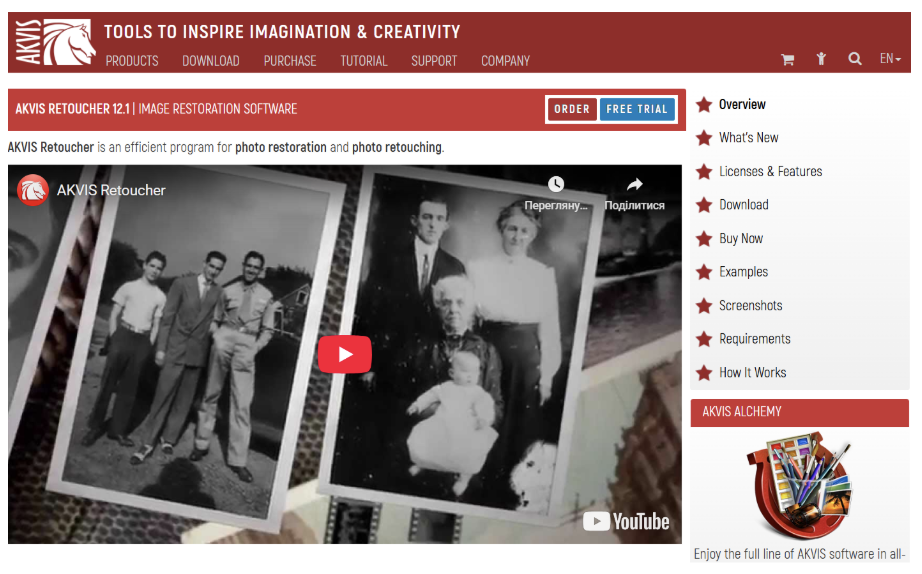Open the SUPPORT menu
This screenshot has width=922, height=574.
pos(434,61)
